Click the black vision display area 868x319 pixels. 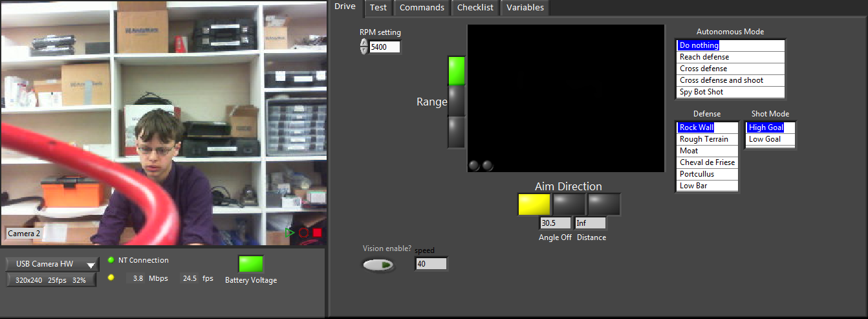click(566, 98)
